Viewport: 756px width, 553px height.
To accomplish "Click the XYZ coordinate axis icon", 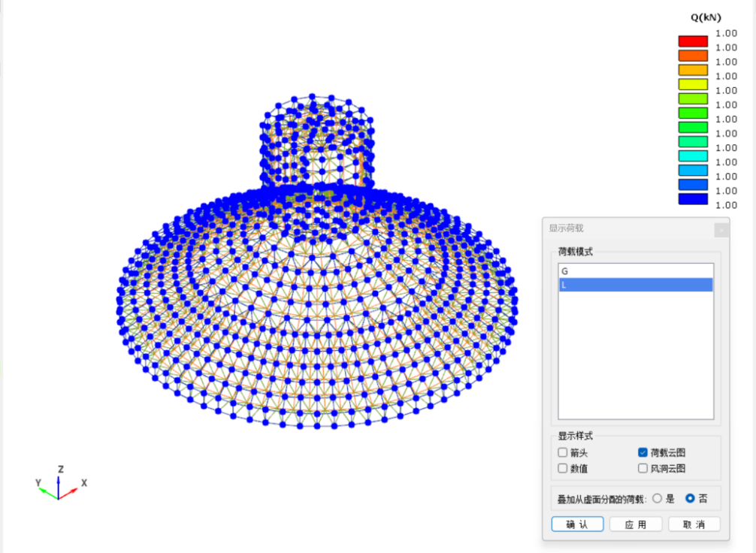I will coord(59,485).
